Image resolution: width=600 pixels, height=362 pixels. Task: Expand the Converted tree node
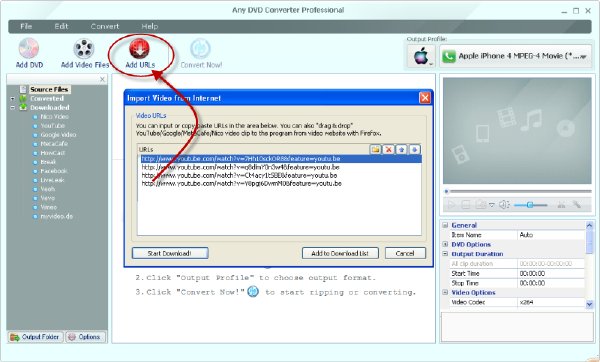(13, 99)
